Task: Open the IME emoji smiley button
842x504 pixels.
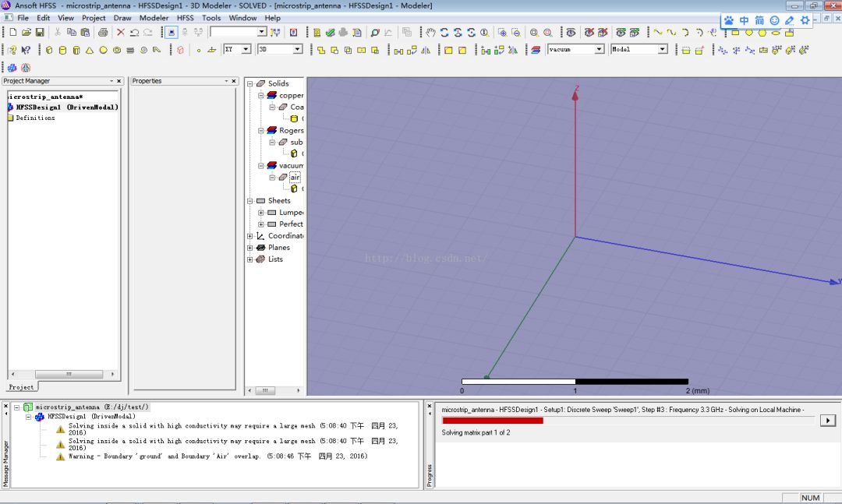Action: [x=774, y=20]
